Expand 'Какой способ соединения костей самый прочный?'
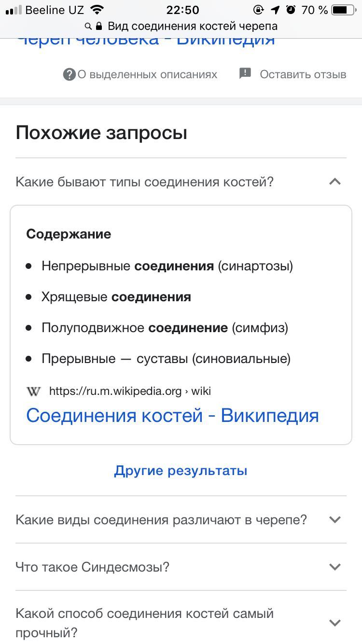 click(x=181, y=623)
